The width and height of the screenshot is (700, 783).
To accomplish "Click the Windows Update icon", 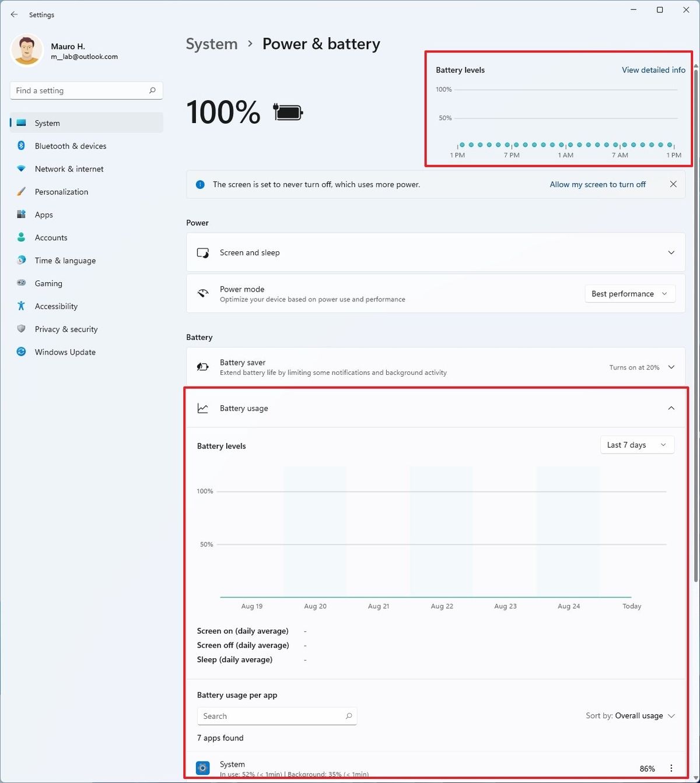I will [x=21, y=352].
